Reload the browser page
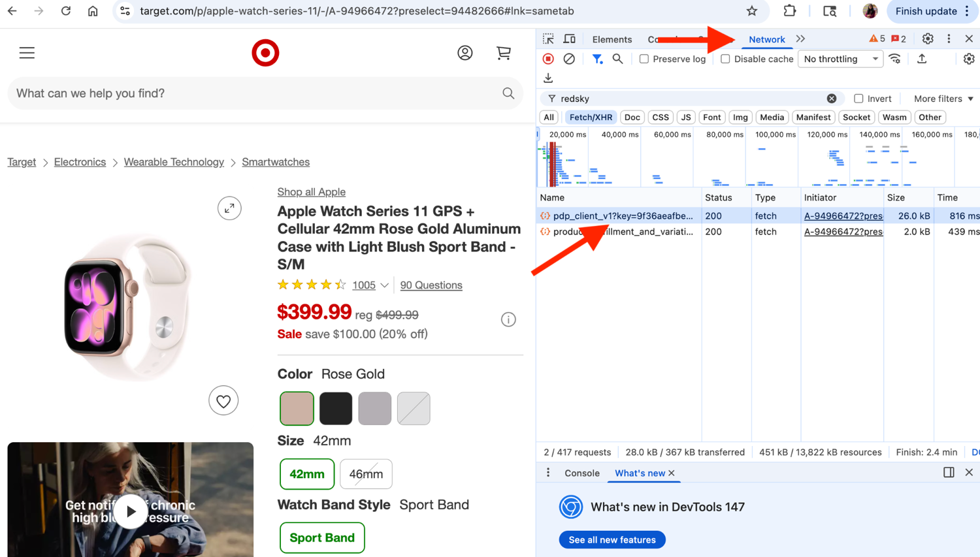Image resolution: width=980 pixels, height=557 pixels. pyautogui.click(x=66, y=11)
